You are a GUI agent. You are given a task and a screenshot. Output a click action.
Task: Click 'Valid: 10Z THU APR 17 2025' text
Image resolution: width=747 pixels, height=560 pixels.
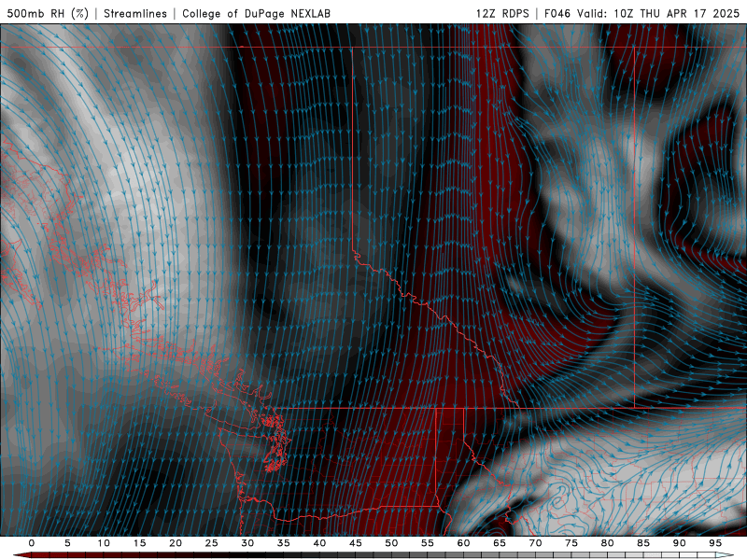658,13
